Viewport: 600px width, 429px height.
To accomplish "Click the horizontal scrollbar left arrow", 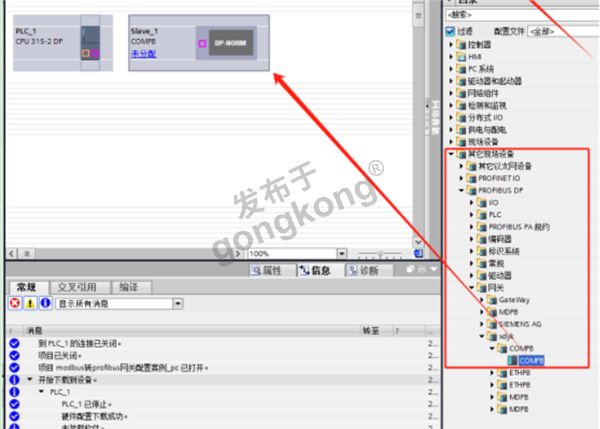I will [x=11, y=254].
